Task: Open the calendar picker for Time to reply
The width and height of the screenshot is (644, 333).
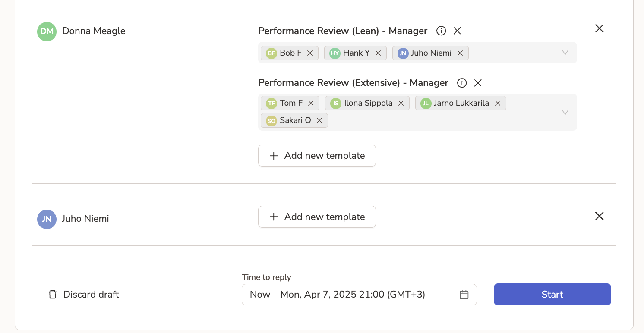Action: (x=464, y=295)
